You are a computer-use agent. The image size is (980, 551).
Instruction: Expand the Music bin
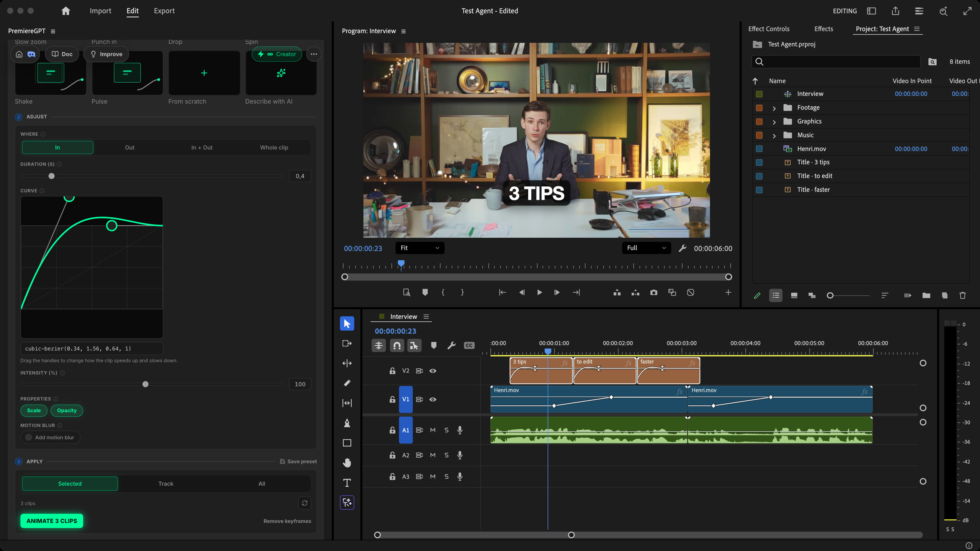coord(774,136)
